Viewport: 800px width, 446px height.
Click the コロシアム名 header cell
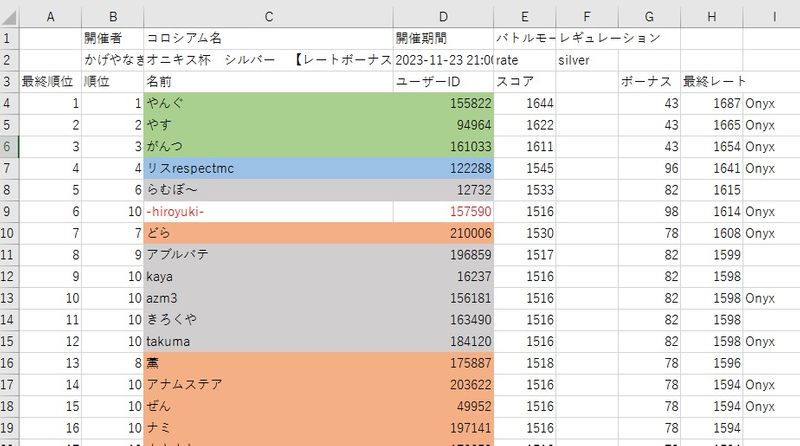269,38
